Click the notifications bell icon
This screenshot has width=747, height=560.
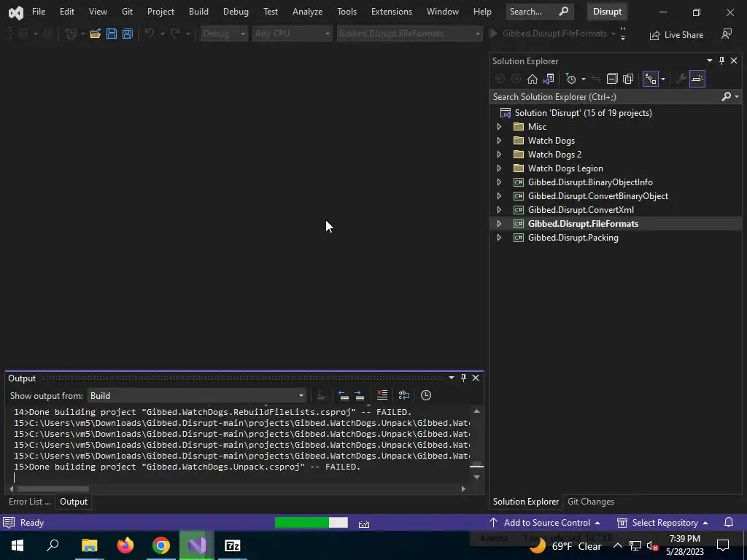tap(729, 522)
